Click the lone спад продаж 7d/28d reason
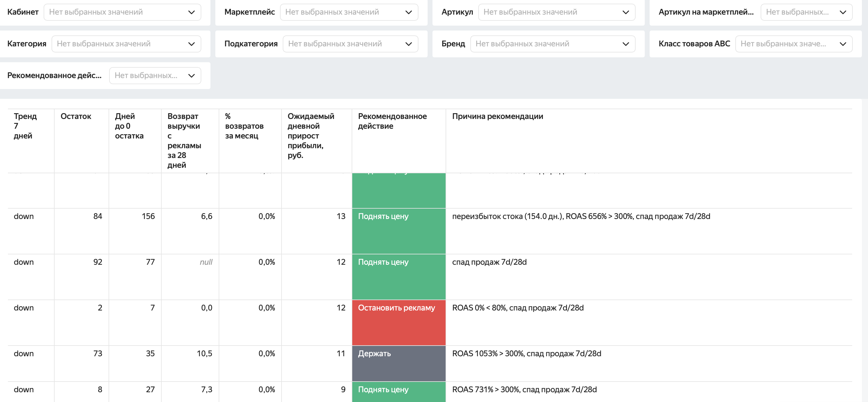Viewport: 868px width, 402px height. [489, 262]
